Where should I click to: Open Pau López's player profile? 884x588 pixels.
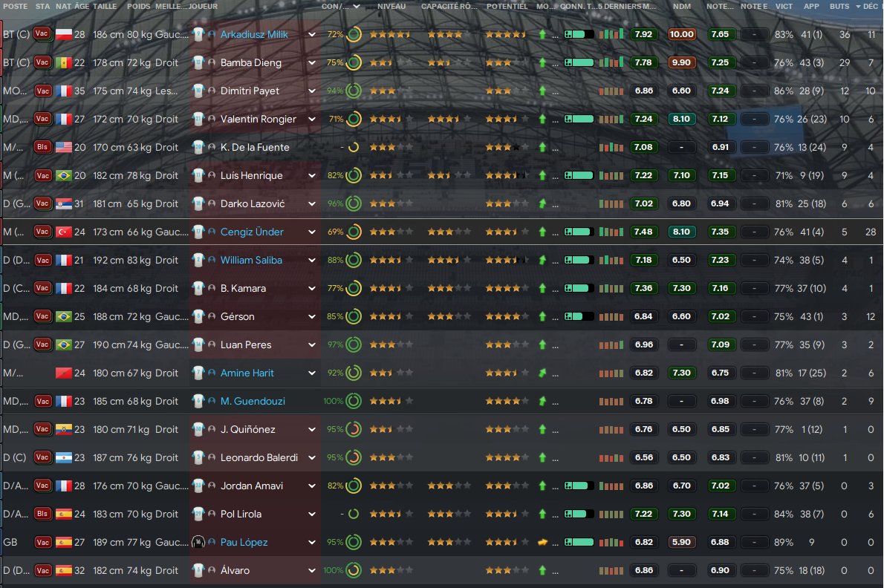tap(244, 543)
